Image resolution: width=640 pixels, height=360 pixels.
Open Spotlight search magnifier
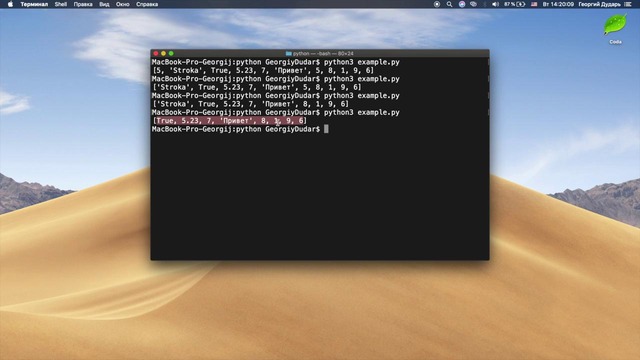click(x=449, y=4)
